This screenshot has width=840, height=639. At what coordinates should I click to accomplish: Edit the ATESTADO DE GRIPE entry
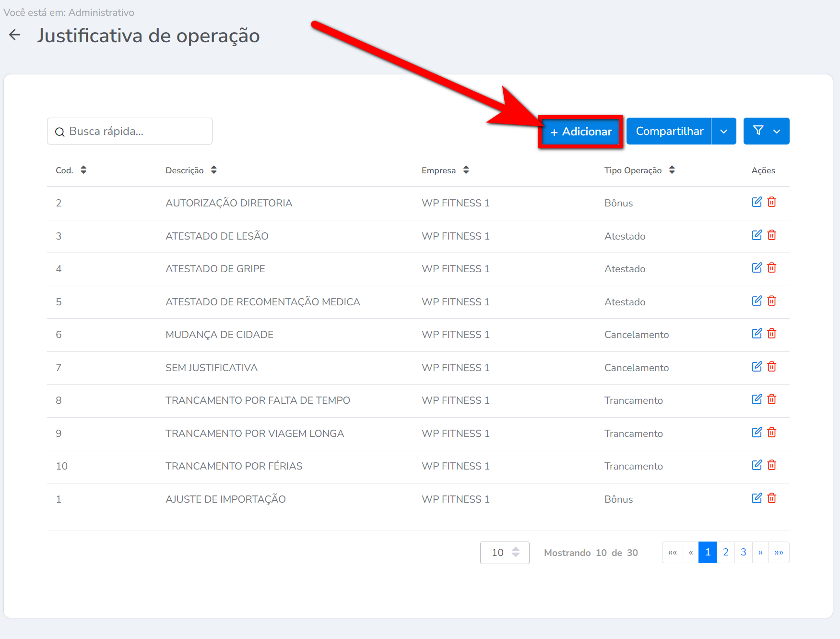coord(757,268)
